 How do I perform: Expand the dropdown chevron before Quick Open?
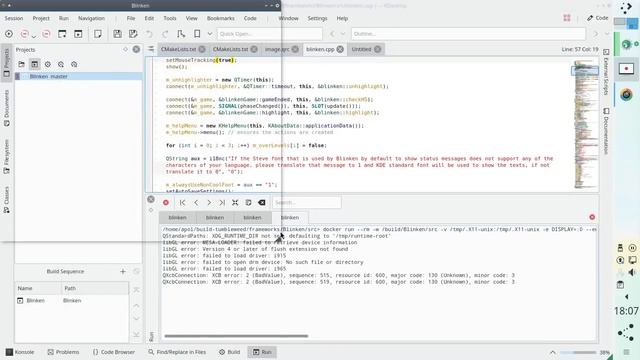coord(210,34)
